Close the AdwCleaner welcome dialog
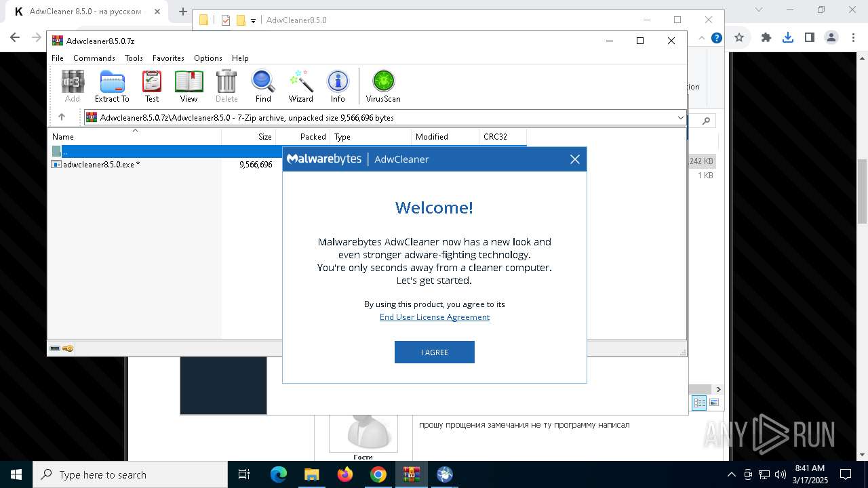The width and height of the screenshot is (868, 488). point(575,159)
